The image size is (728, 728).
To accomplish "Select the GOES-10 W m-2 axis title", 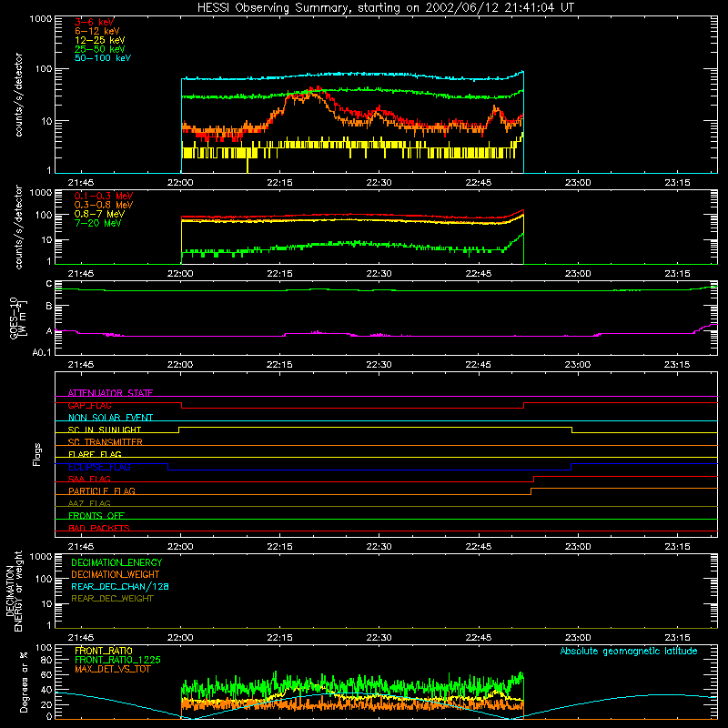I will click(x=18, y=318).
